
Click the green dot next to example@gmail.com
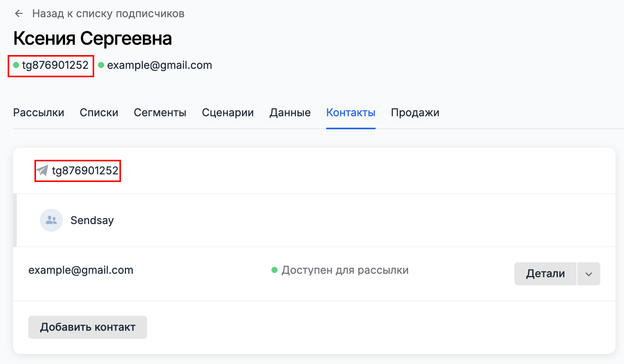coord(101,65)
